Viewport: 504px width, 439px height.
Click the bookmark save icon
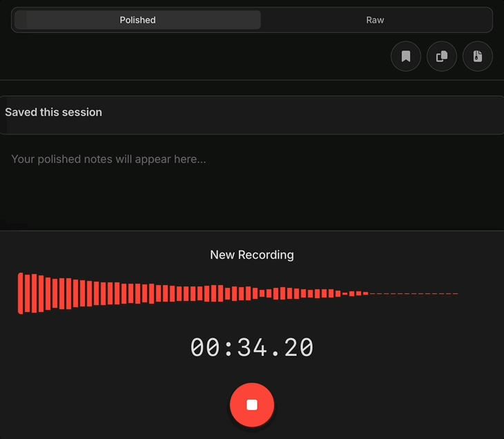coord(406,56)
